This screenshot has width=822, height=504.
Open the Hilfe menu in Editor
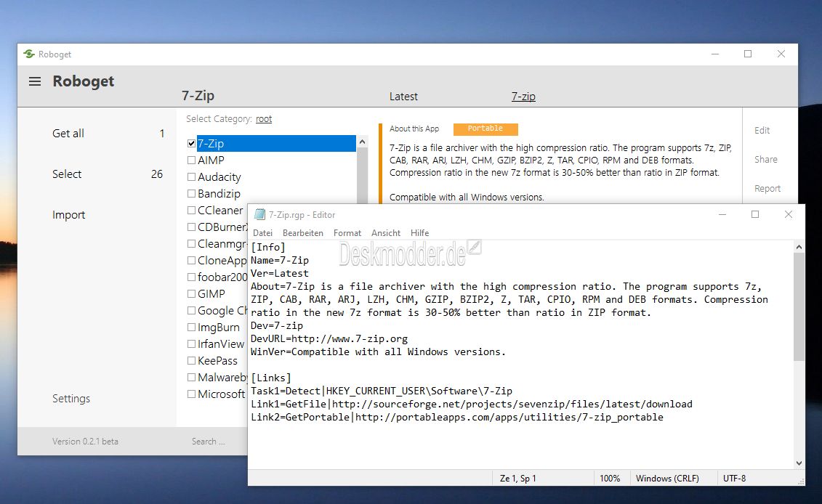[x=419, y=233]
